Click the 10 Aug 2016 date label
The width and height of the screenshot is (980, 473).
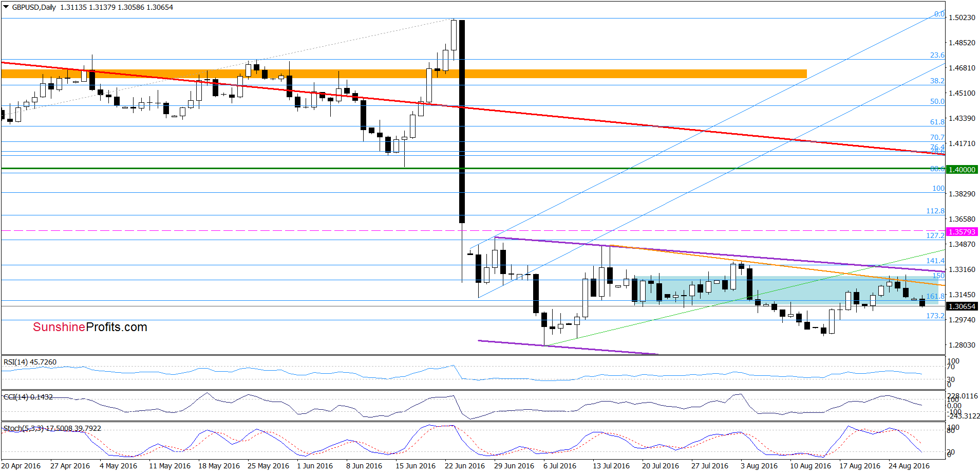(x=811, y=466)
